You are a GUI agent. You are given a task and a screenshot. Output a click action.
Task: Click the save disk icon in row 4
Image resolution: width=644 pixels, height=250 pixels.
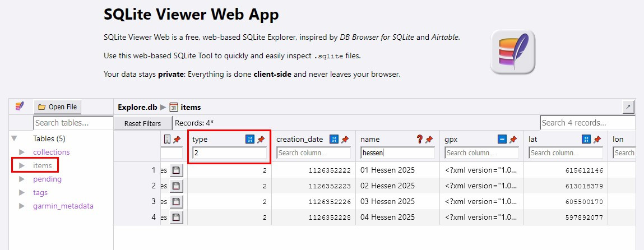pyautogui.click(x=176, y=217)
